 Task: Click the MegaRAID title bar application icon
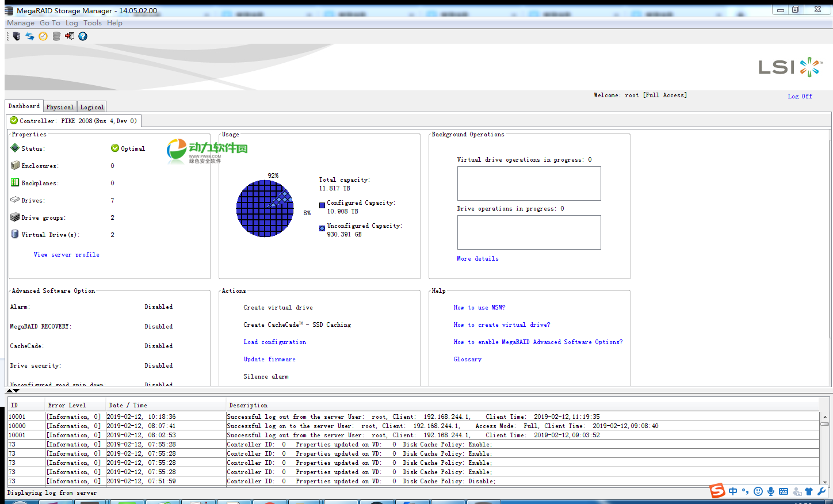(x=9, y=11)
